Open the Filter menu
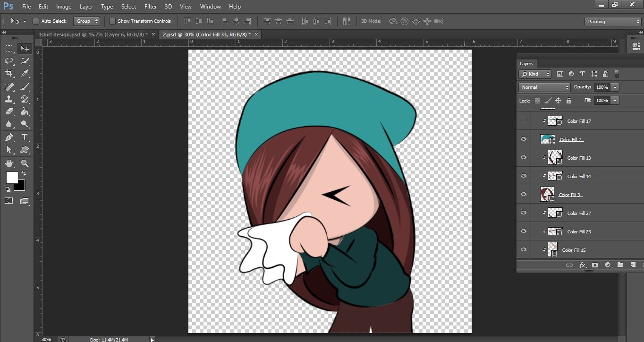 coord(151,7)
